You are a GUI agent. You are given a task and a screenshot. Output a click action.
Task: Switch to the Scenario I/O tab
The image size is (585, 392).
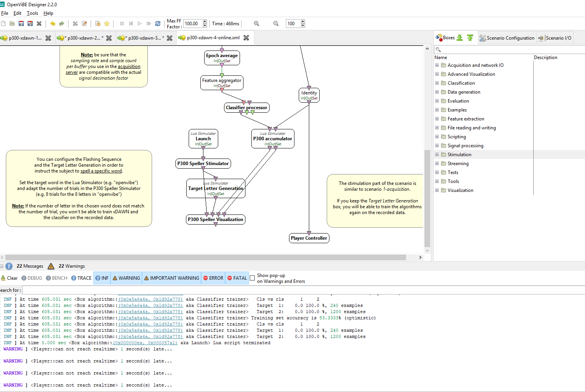click(555, 38)
